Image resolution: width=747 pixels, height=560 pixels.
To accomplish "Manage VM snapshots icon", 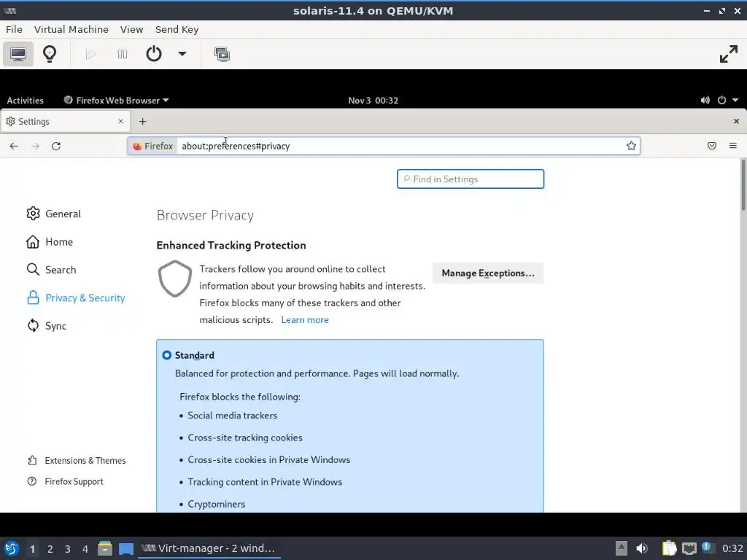I will click(x=222, y=54).
